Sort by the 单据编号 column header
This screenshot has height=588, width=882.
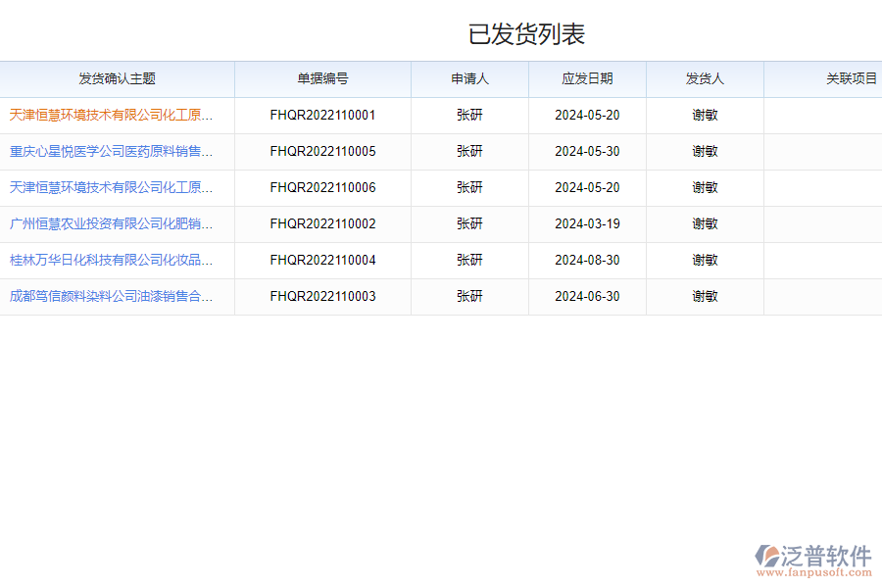click(x=322, y=78)
